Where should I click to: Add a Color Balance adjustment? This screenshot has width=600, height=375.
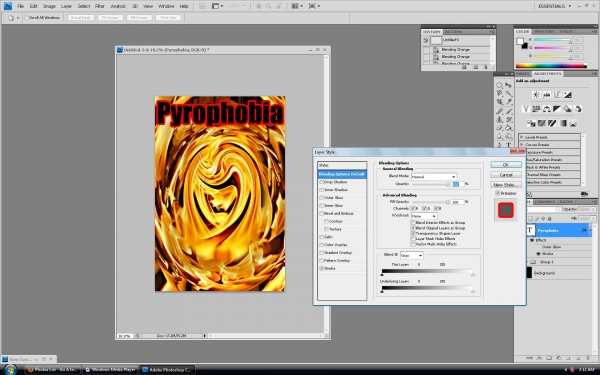pos(546,109)
